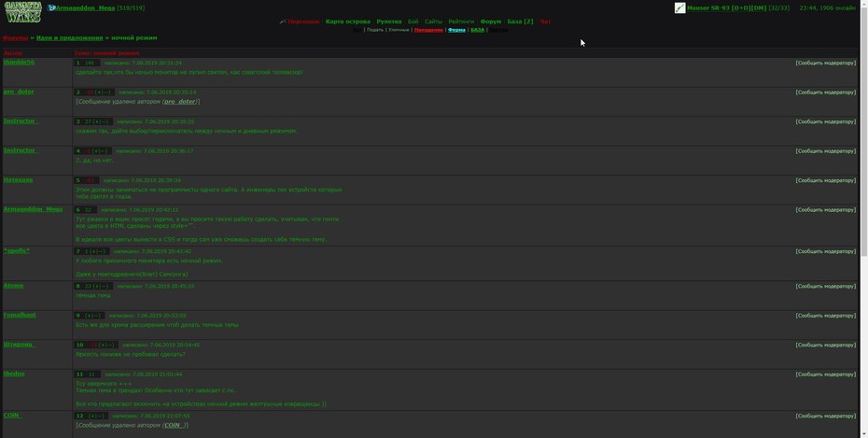Click the Mauser SR-93 weapon icon
The width and height of the screenshot is (868, 438).
[x=679, y=7]
